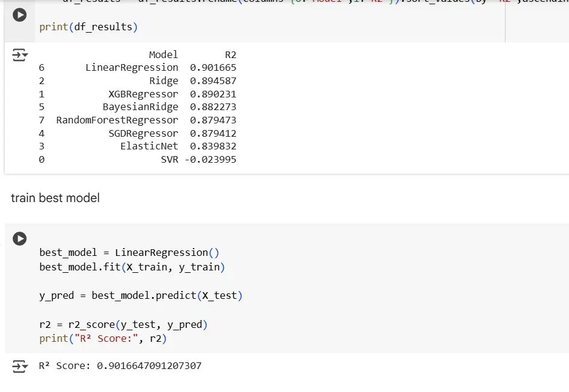Click the y_pred = best_model.predict line
The width and height of the screenshot is (569, 392).
pos(140,296)
